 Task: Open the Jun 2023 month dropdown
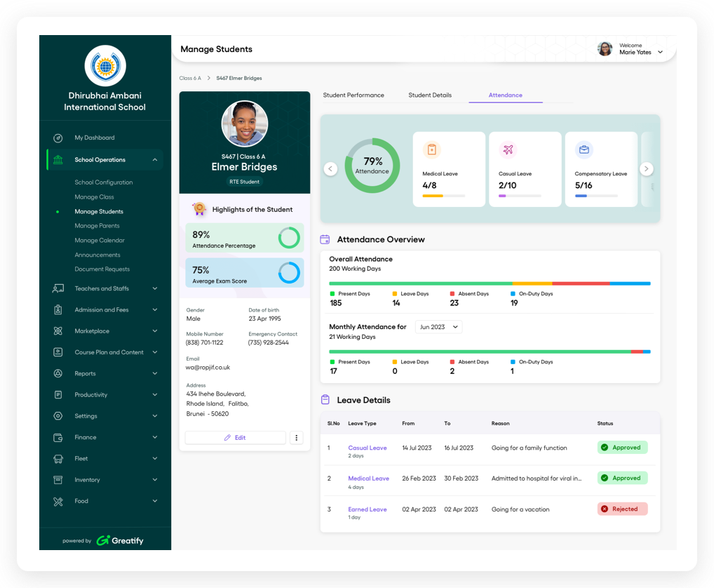(438, 327)
